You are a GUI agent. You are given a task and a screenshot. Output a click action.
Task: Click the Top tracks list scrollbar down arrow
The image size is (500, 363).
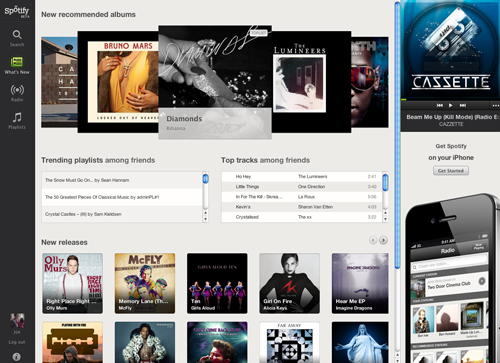coord(385,219)
